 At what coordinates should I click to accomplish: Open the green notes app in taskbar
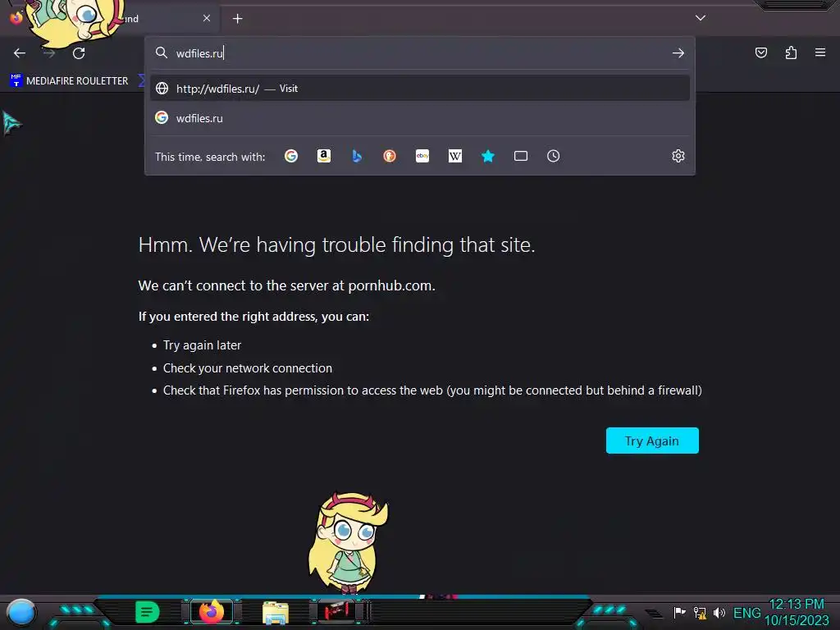148,612
